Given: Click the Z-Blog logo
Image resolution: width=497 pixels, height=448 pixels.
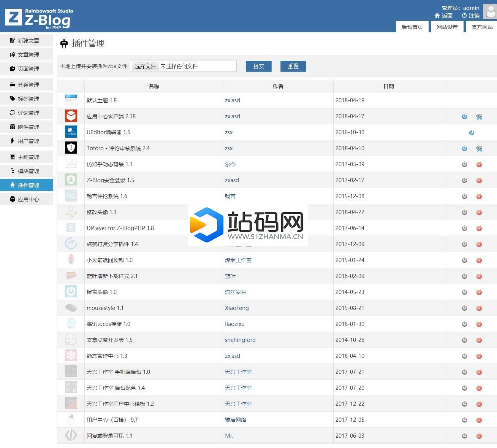Looking at the screenshot, I should 39,19.
